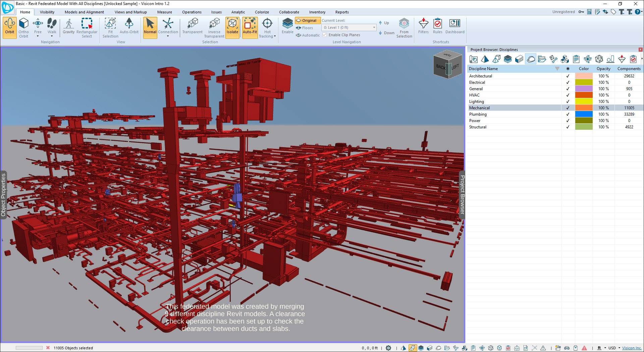Enable Auto-Orbit view
The height and width of the screenshot is (352, 644).
pos(129,26)
